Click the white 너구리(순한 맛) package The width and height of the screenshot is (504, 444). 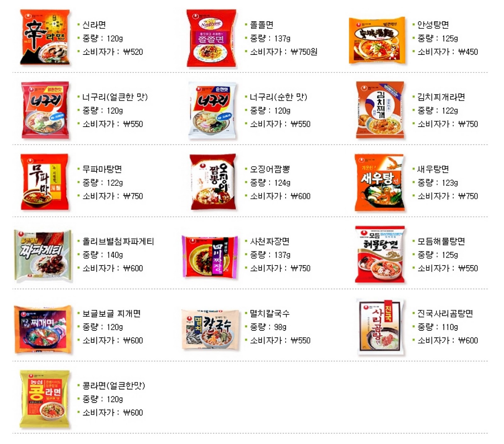tap(212, 110)
